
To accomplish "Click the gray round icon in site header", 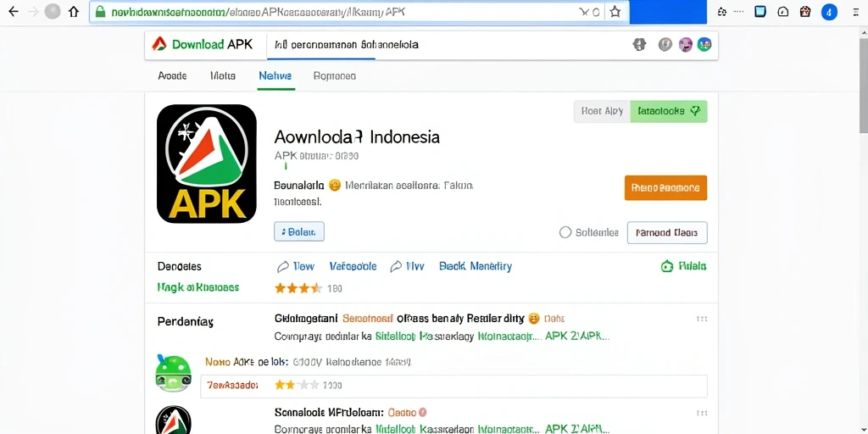I will click(x=665, y=45).
